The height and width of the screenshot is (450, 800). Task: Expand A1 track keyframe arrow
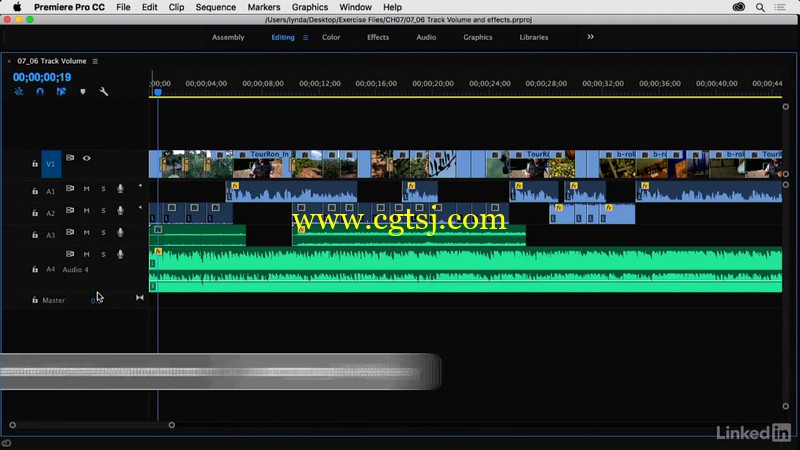(x=140, y=186)
